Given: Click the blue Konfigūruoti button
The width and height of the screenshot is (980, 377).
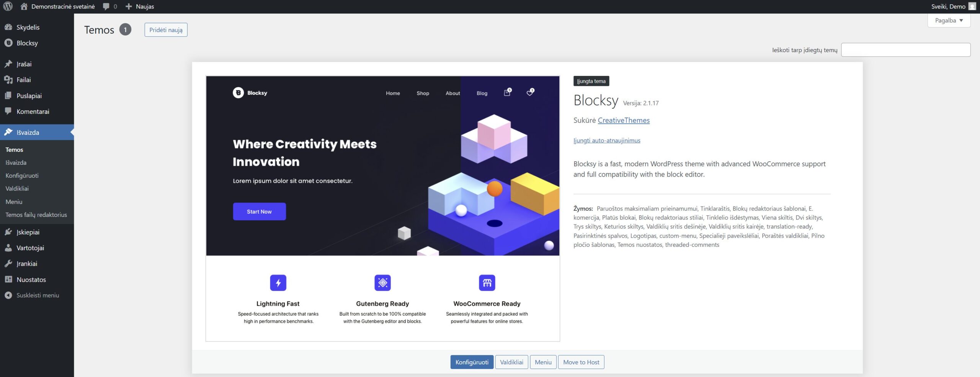Looking at the screenshot, I should (472, 362).
